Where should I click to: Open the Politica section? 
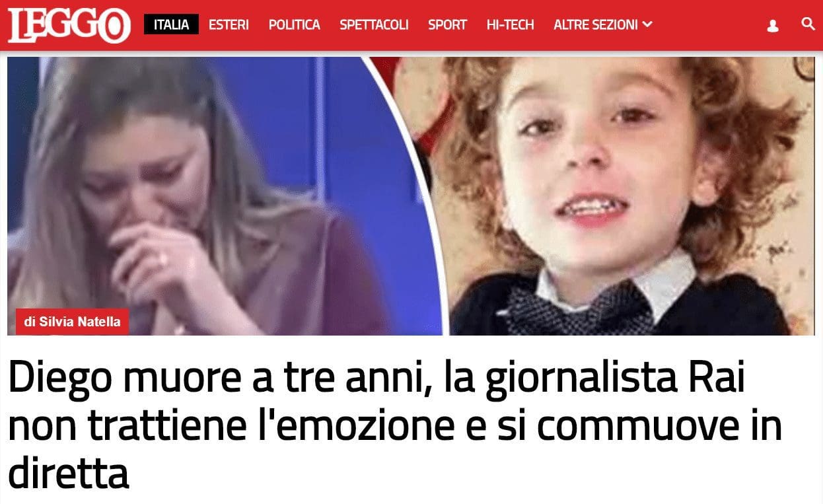[294, 25]
